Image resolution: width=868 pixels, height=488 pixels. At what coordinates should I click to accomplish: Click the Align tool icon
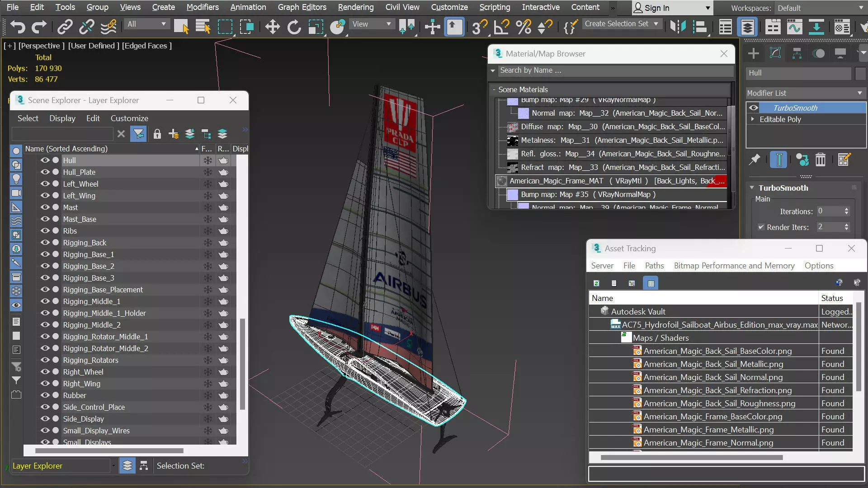[700, 27]
